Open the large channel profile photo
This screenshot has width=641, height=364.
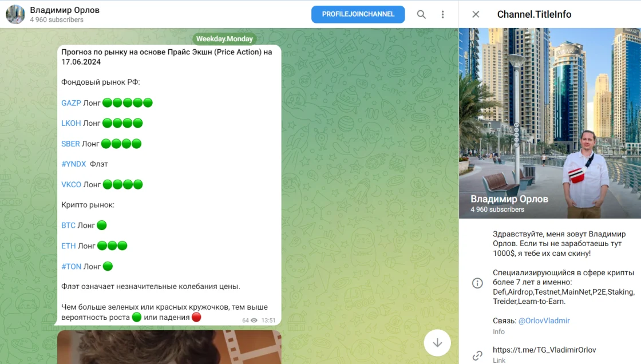550,123
